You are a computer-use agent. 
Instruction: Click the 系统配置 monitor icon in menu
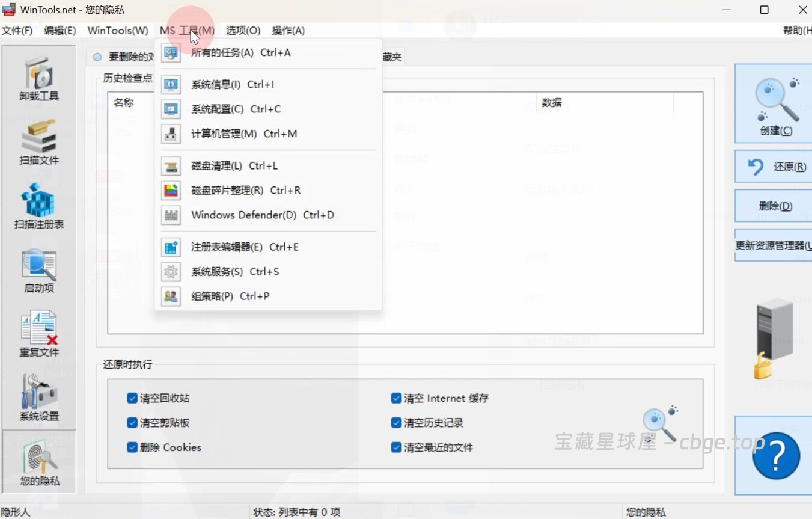[171, 109]
